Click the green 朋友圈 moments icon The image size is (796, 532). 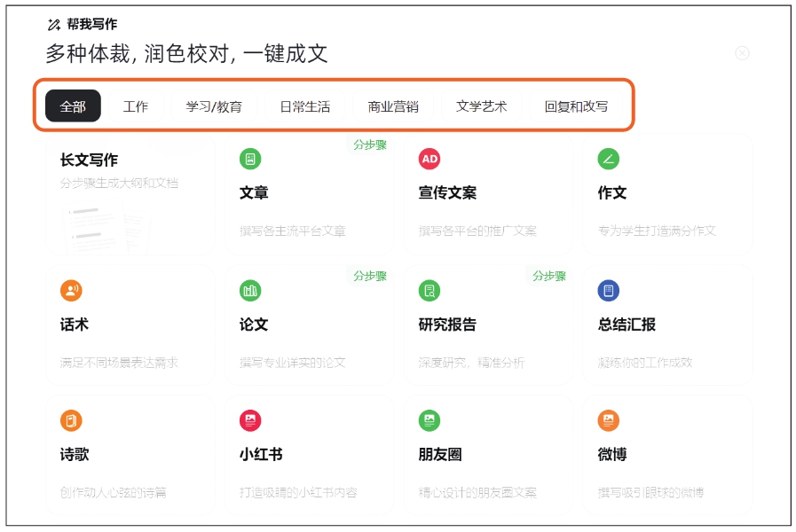click(430, 420)
